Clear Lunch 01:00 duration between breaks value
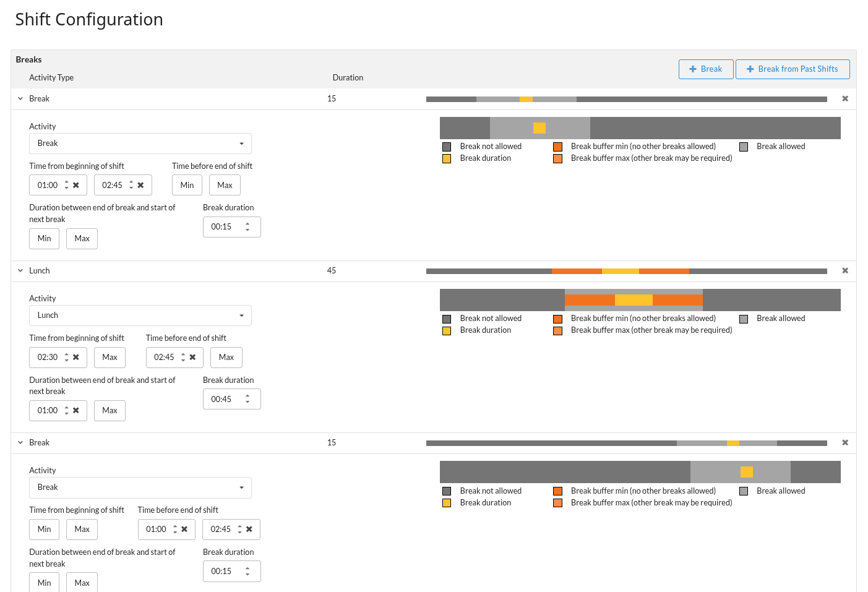The height and width of the screenshot is (592, 868). click(76, 411)
